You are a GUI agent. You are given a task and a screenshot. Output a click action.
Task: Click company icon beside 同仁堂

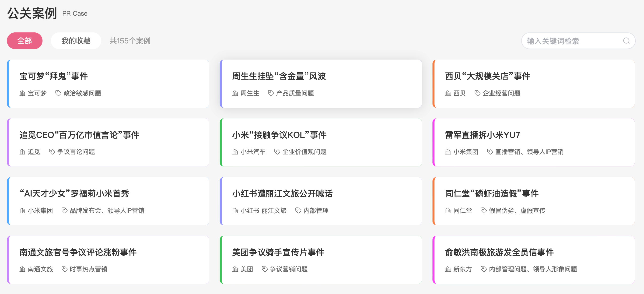tap(448, 210)
